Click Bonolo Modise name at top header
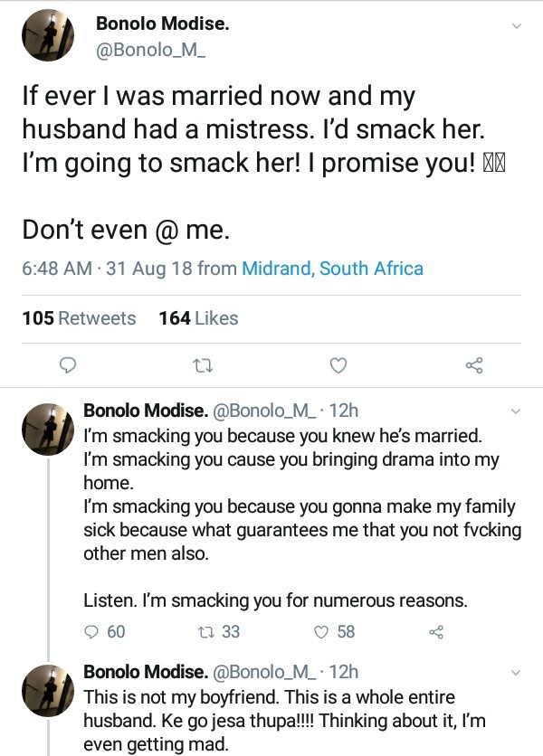543x756 pixels. pos(162,24)
